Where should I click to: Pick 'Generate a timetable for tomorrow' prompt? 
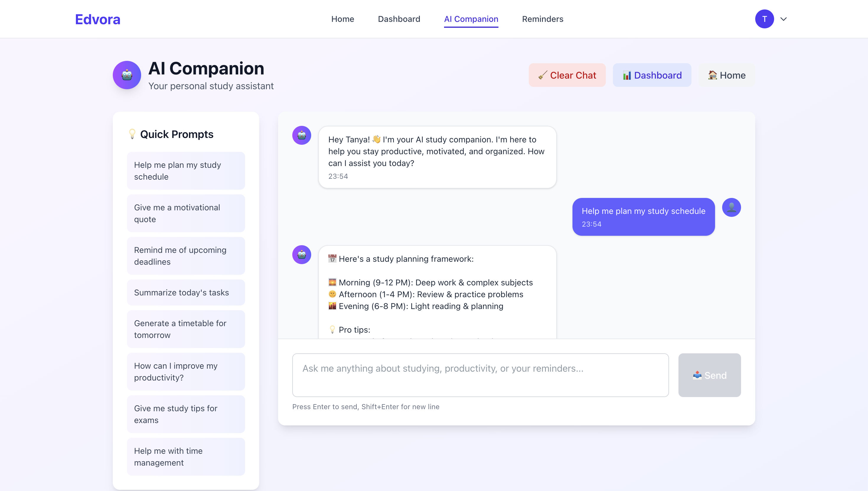click(x=186, y=329)
